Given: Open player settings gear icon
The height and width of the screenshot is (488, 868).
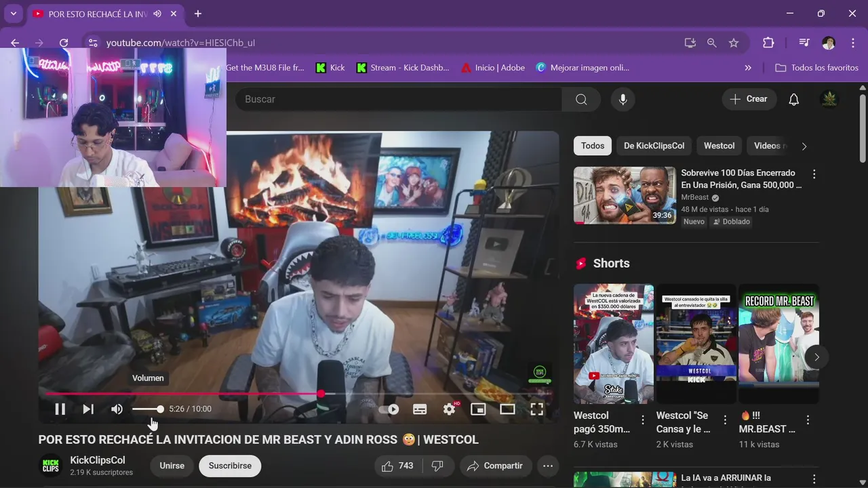Looking at the screenshot, I should click(x=449, y=409).
